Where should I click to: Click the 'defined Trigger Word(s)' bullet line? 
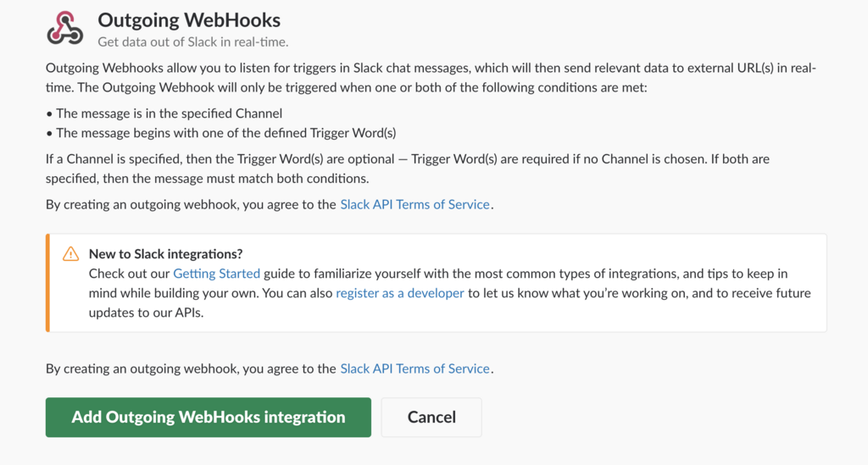pyautogui.click(x=221, y=133)
